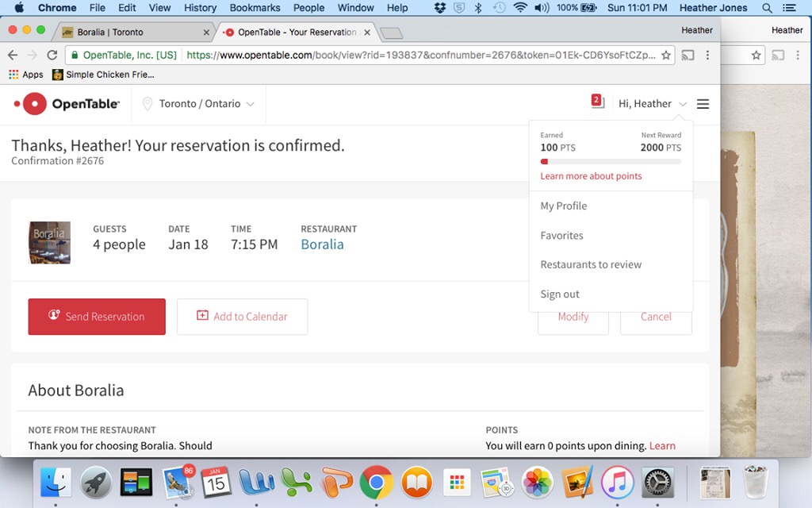Launch iTunes from the Dock

617,482
